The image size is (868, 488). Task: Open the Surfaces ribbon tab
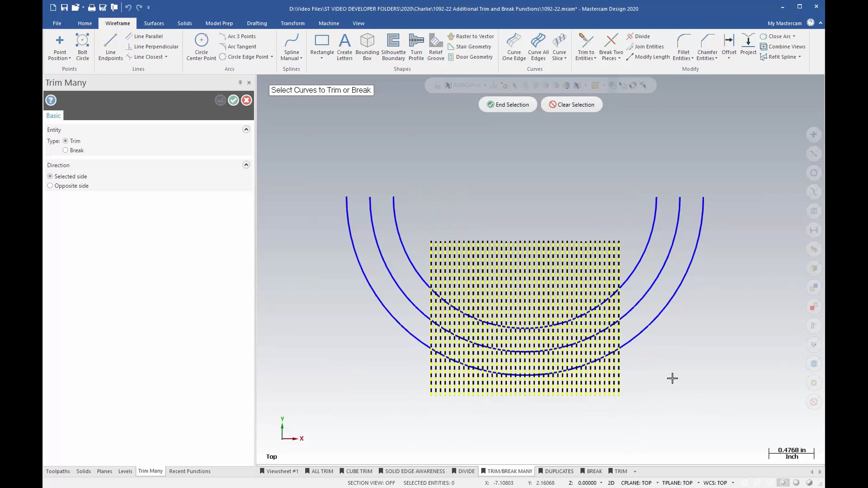(x=154, y=23)
